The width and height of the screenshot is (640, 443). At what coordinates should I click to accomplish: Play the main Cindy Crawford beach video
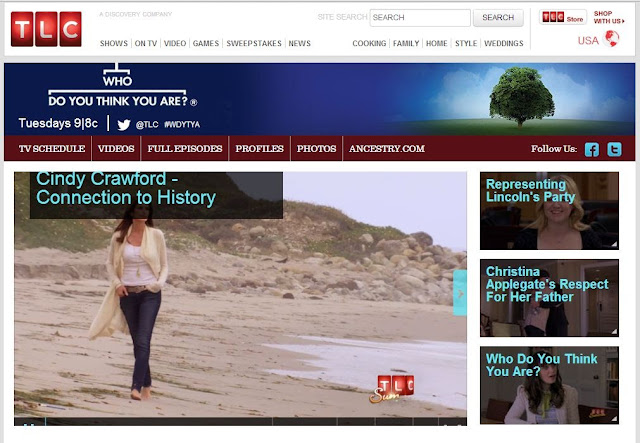point(240,298)
